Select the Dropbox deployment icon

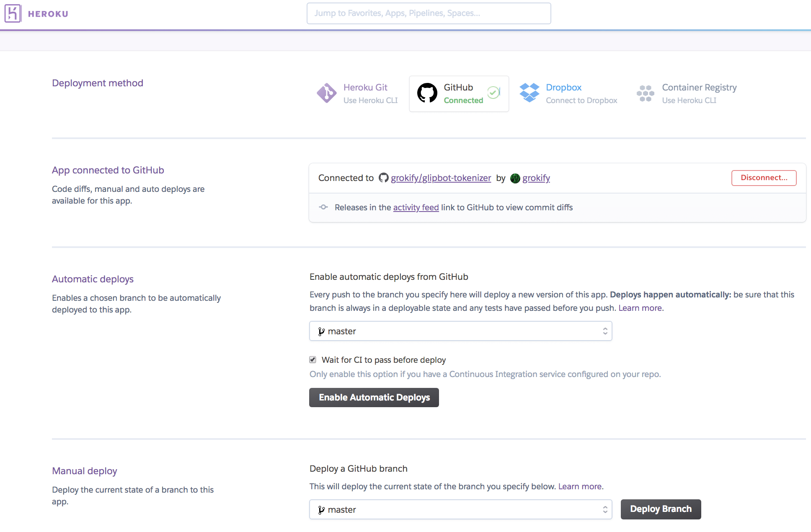click(x=529, y=93)
